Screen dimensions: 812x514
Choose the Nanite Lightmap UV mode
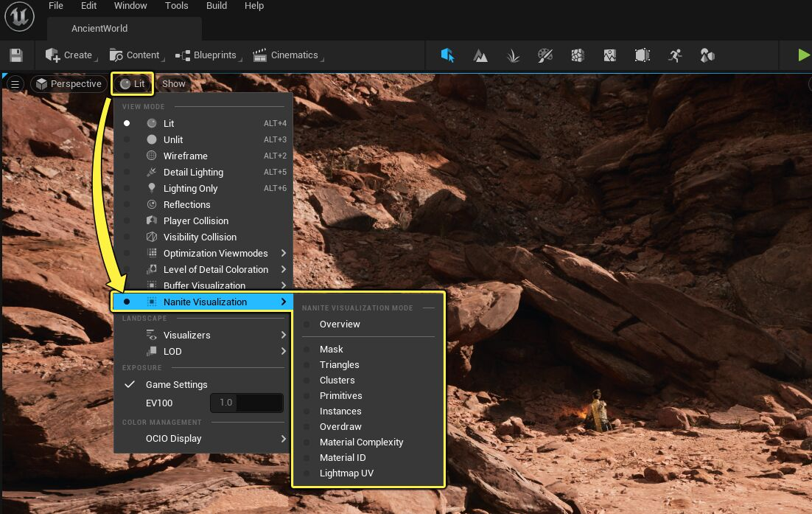point(368,473)
